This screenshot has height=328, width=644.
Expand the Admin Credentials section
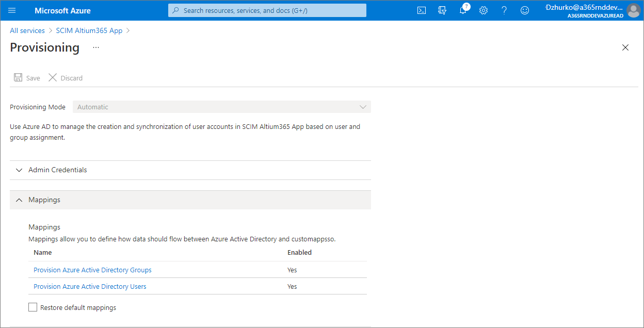[57, 170]
